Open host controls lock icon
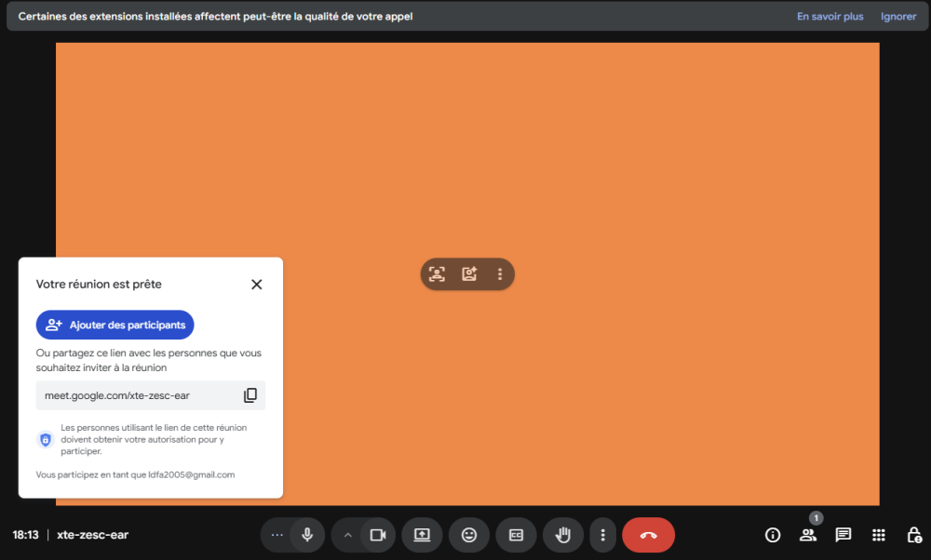 [x=913, y=535]
